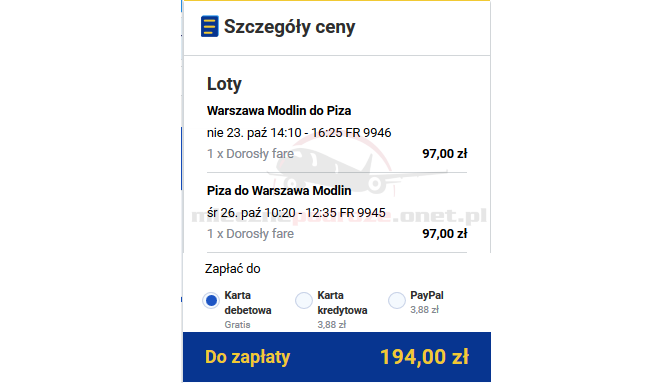Click the return flight time FR 9945 line
The width and height of the screenshot is (660, 383).
tap(296, 213)
